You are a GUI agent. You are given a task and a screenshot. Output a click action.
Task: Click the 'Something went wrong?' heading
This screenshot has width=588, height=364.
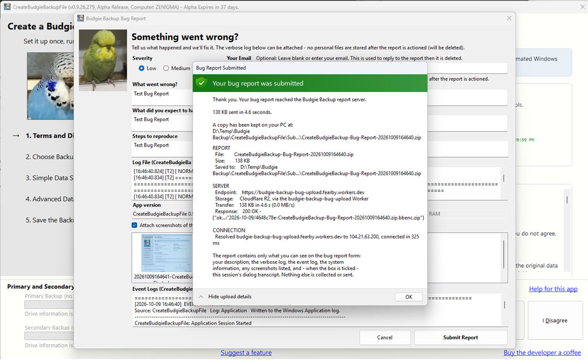click(185, 37)
